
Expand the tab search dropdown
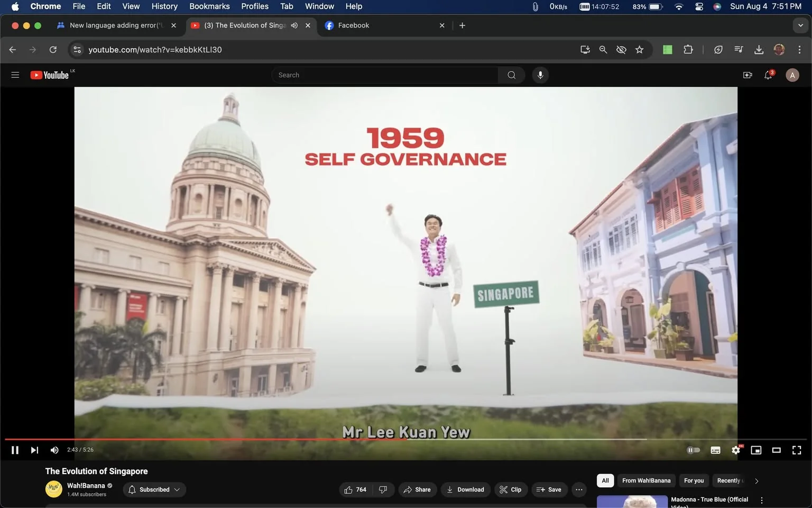click(x=800, y=25)
